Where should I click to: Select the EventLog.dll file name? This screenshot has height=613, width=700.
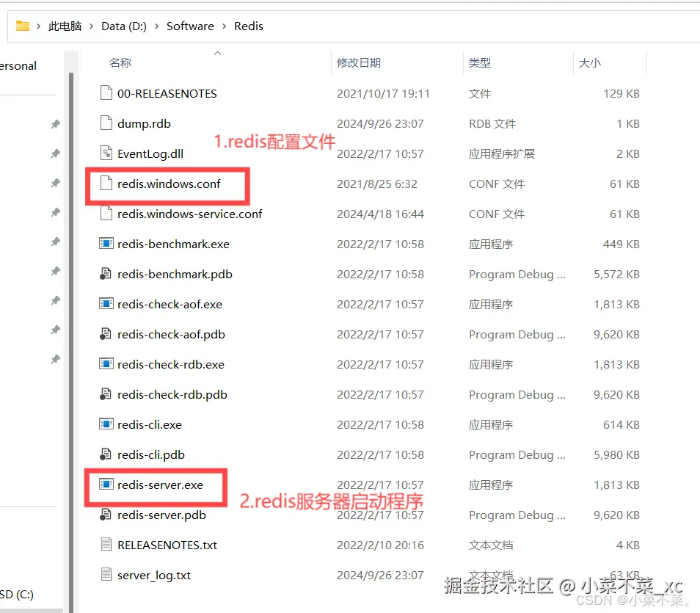tap(150, 153)
